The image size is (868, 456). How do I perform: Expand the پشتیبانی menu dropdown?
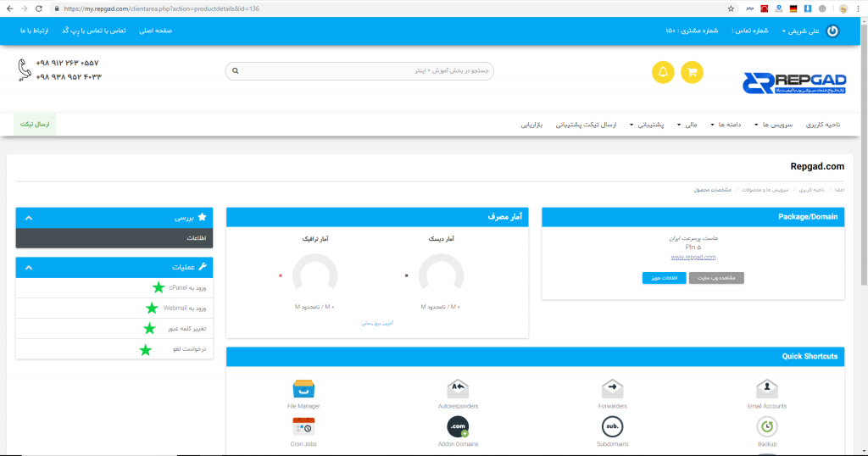point(647,125)
